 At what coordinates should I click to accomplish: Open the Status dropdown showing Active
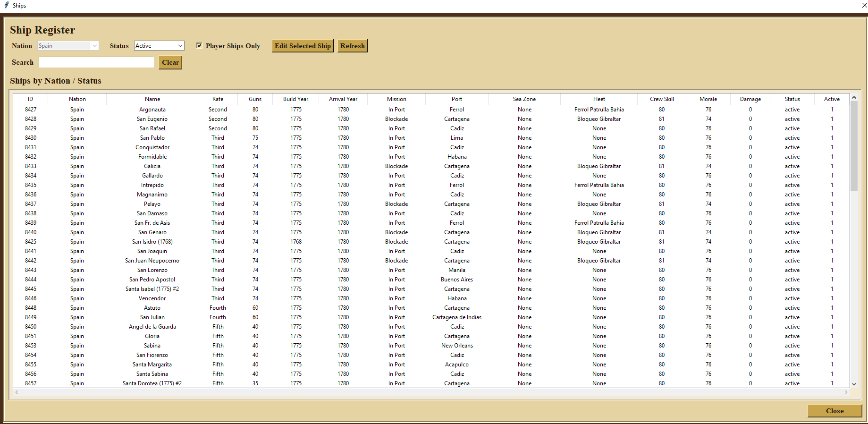[x=159, y=46]
